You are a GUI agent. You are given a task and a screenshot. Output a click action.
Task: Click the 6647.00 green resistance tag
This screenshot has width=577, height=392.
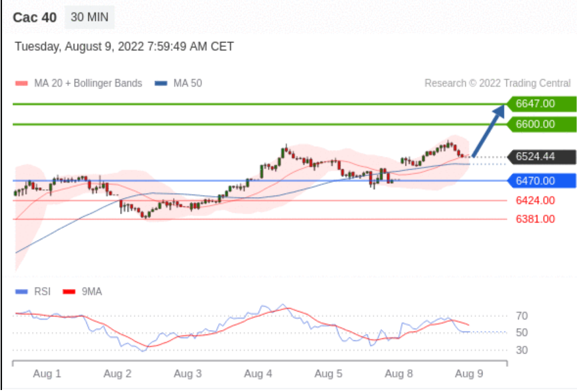click(x=541, y=104)
